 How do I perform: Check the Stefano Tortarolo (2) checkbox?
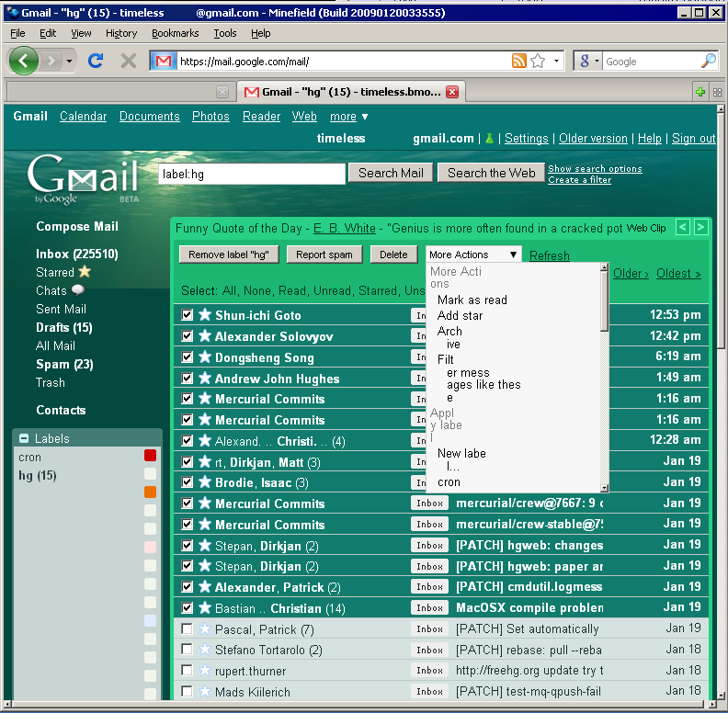click(188, 649)
